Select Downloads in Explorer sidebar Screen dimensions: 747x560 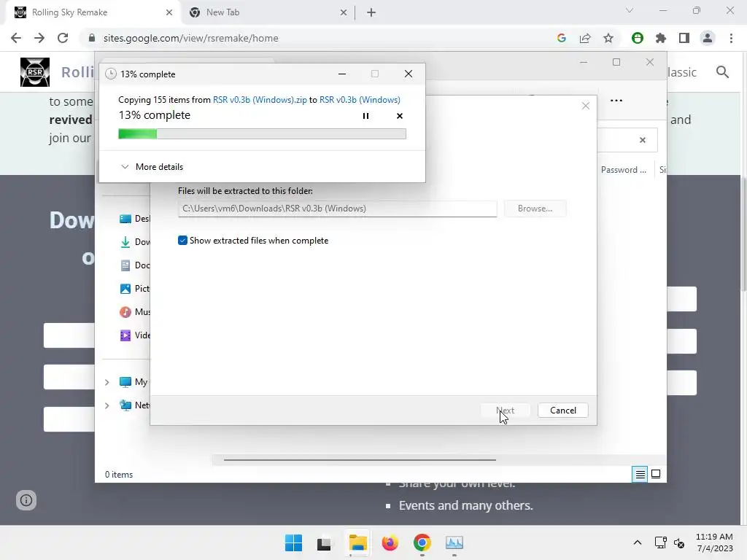point(135,242)
